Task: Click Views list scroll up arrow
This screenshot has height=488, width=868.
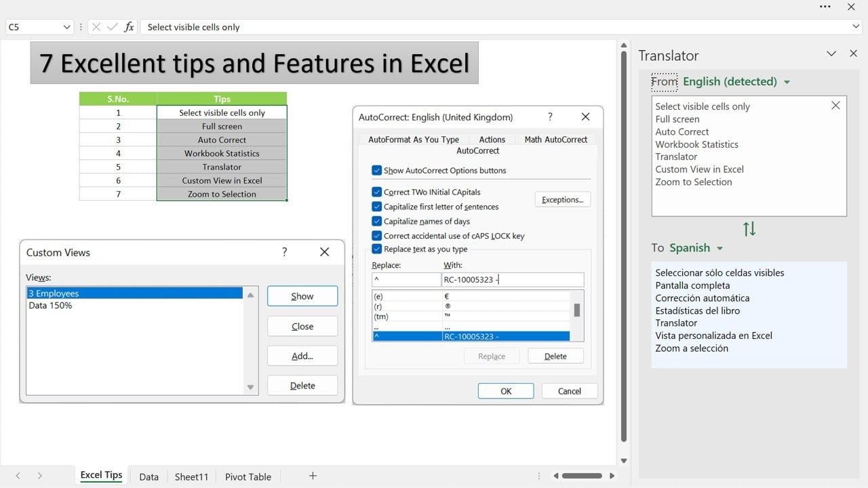Action: coord(250,295)
